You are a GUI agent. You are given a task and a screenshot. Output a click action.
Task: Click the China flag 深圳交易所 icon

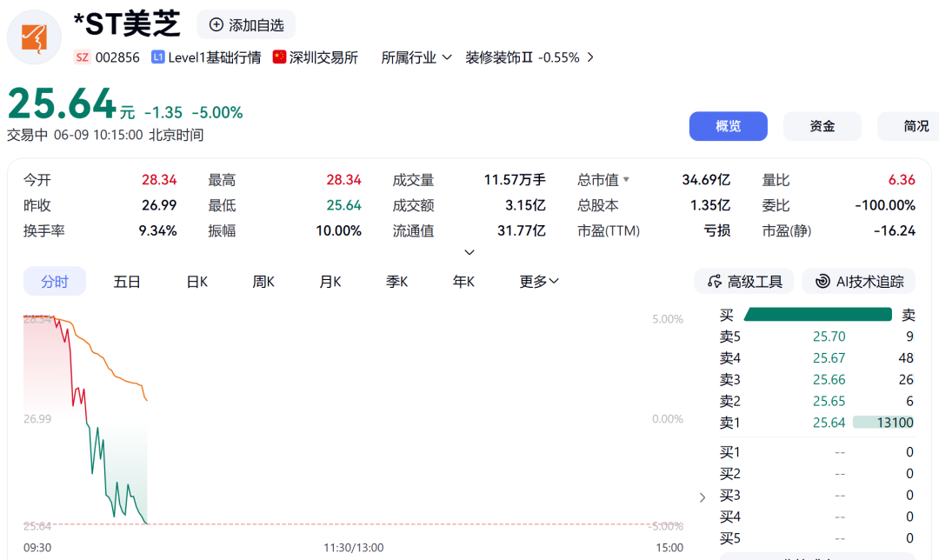point(279,57)
